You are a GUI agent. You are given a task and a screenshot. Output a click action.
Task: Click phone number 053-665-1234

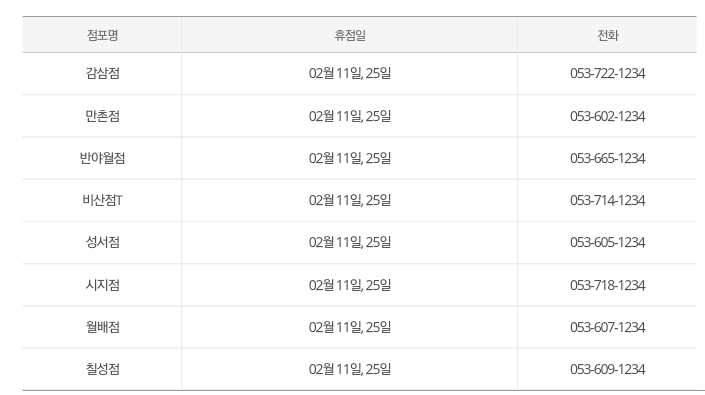point(607,158)
